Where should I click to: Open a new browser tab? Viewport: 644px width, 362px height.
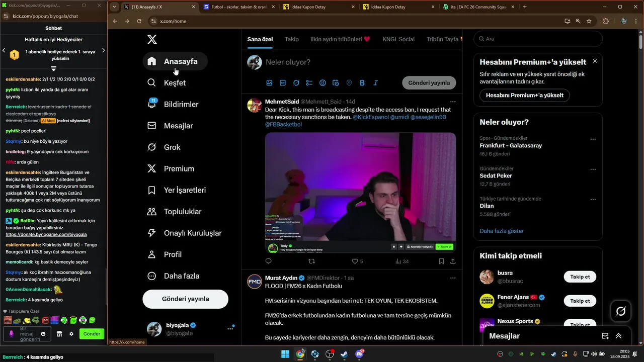[x=525, y=7]
